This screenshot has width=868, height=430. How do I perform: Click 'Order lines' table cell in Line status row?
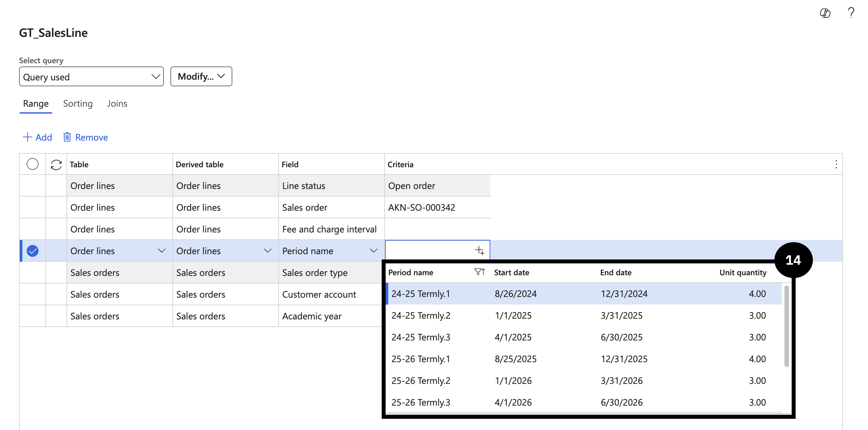pyautogui.click(x=120, y=185)
